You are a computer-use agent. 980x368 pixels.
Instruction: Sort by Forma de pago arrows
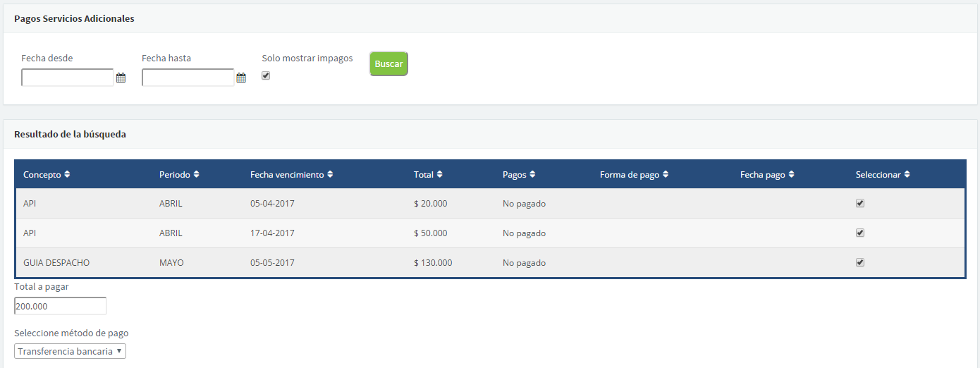[666, 175]
